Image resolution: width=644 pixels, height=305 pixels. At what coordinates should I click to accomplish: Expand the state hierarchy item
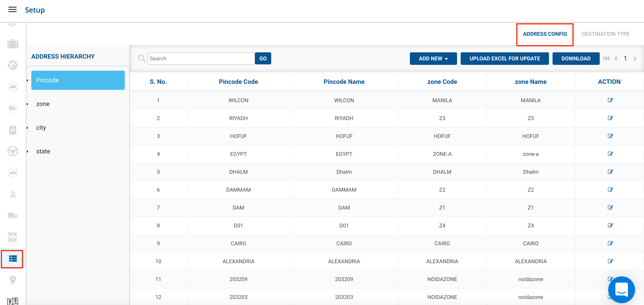tap(43, 151)
